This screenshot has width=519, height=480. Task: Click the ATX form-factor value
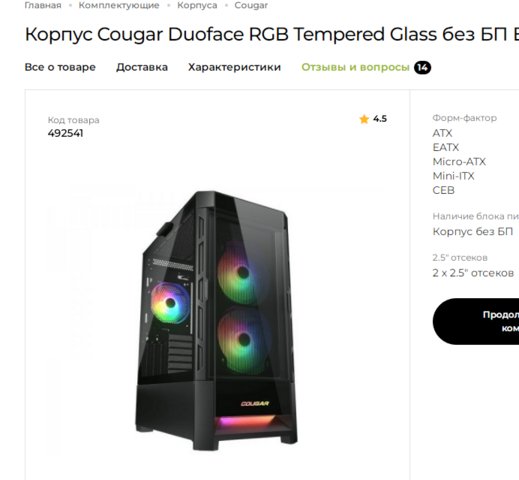pos(442,133)
